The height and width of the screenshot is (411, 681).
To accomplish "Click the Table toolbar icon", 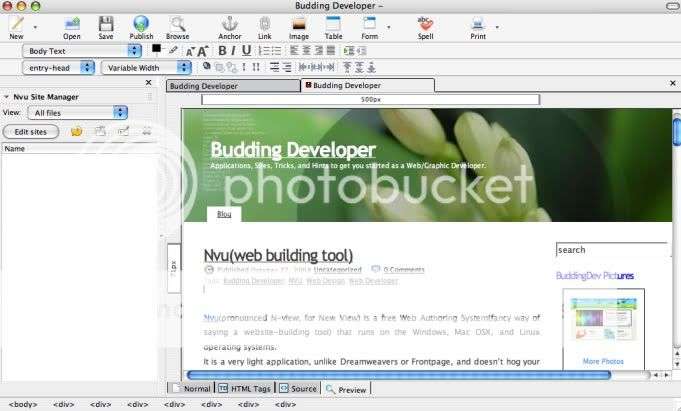I will (333, 24).
